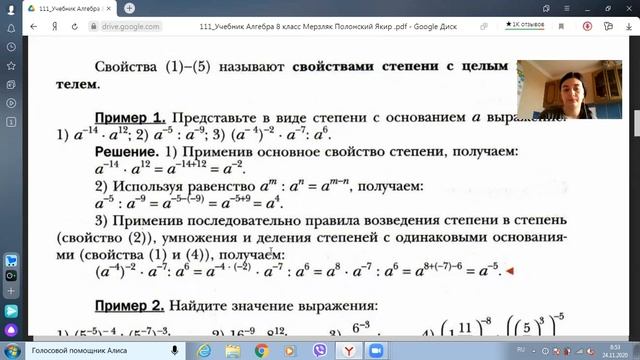Open Yandex home via the Я button
640x360 pixels.
[55, 27]
